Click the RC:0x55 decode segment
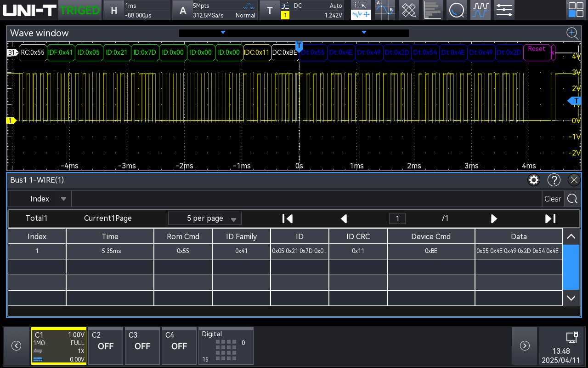This screenshot has height=368, width=588. (32, 52)
